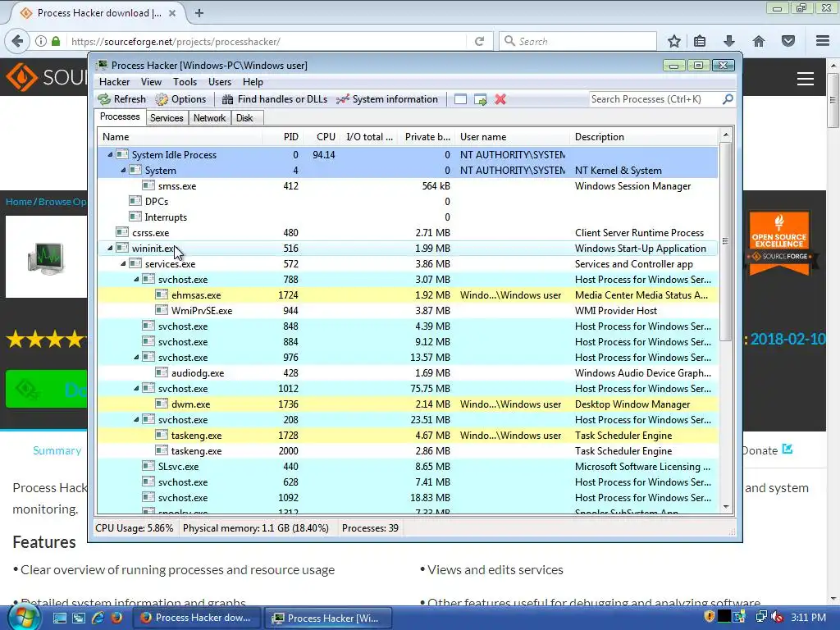This screenshot has width=840, height=630.
Task: Click the reload page icon
Action: click(x=479, y=41)
